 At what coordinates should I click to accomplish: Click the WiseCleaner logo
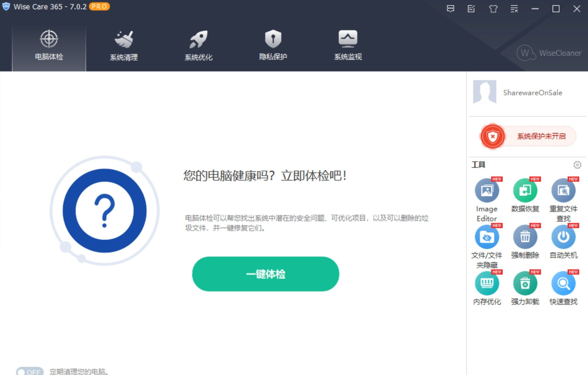click(549, 53)
